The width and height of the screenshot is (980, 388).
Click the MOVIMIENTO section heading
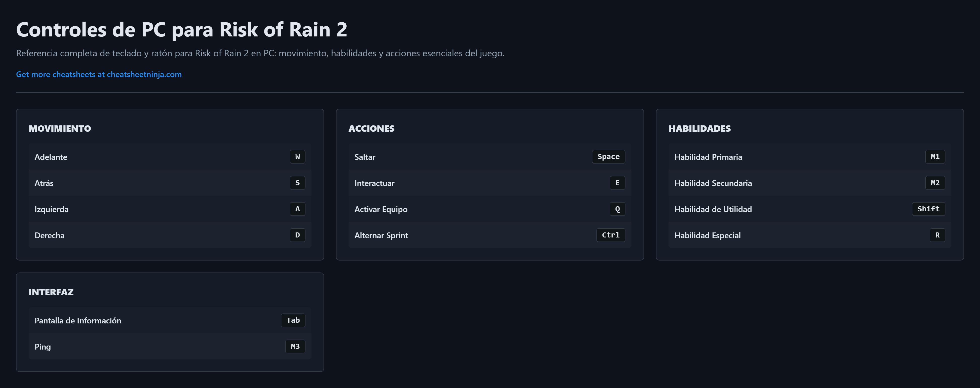point(60,128)
